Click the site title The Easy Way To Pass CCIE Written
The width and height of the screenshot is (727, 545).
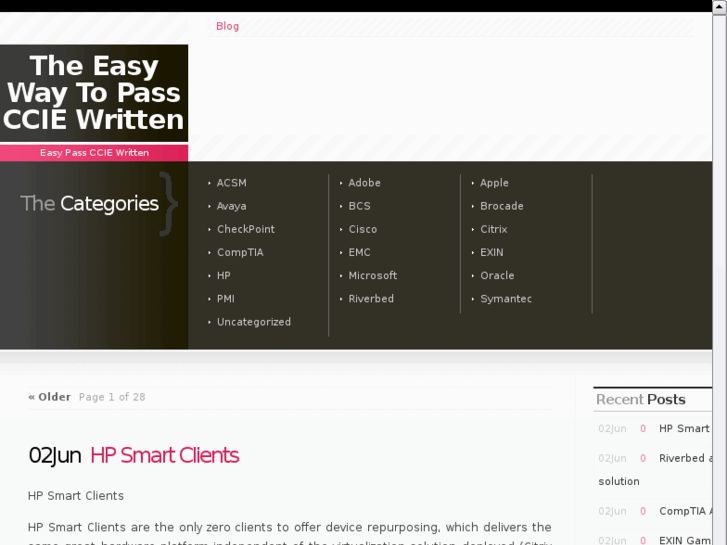(x=94, y=93)
